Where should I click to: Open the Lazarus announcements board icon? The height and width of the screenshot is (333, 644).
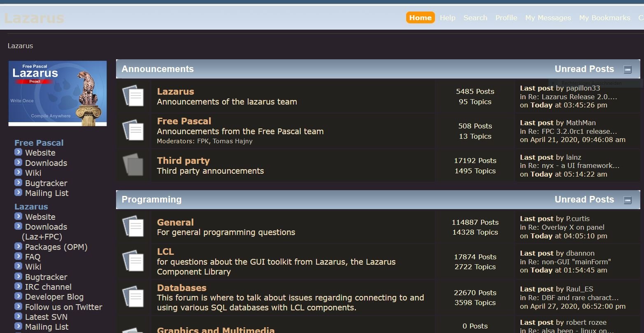(x=133, y=96)
